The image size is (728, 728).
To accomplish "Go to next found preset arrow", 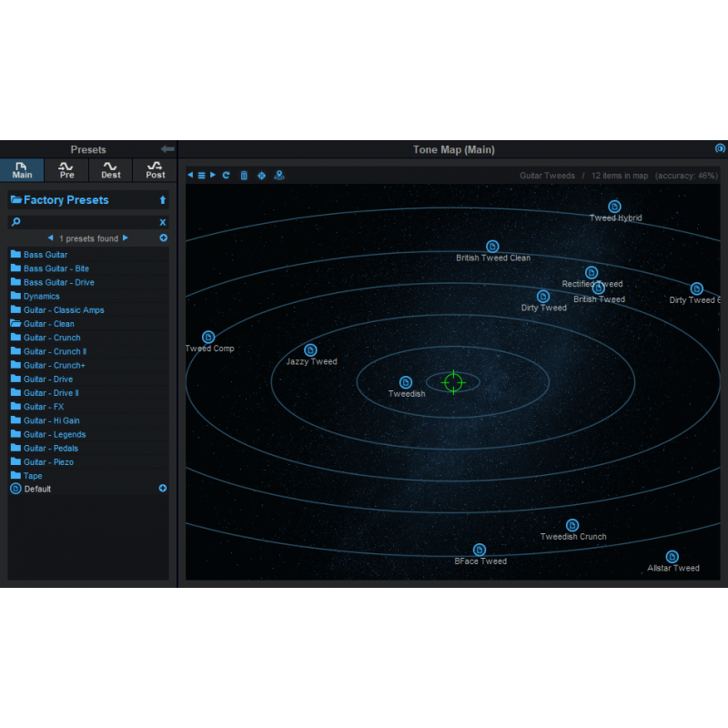I will (x=126, y=238).
